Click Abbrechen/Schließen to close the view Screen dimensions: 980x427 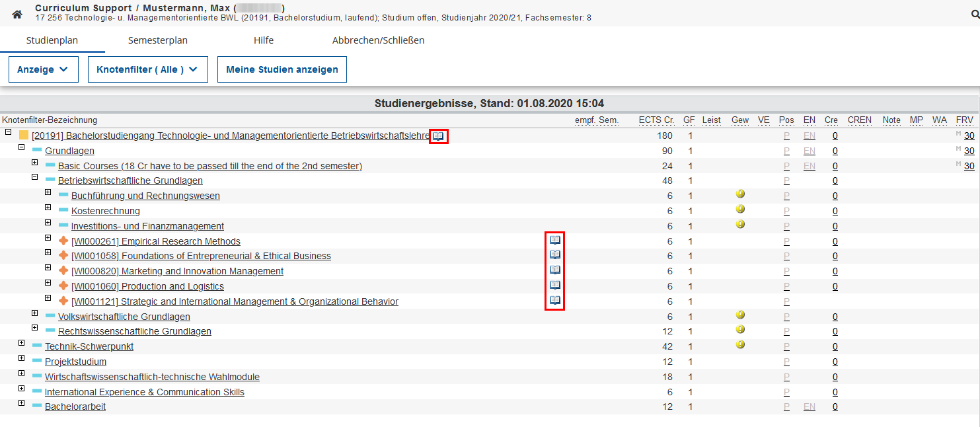[378, 40]
